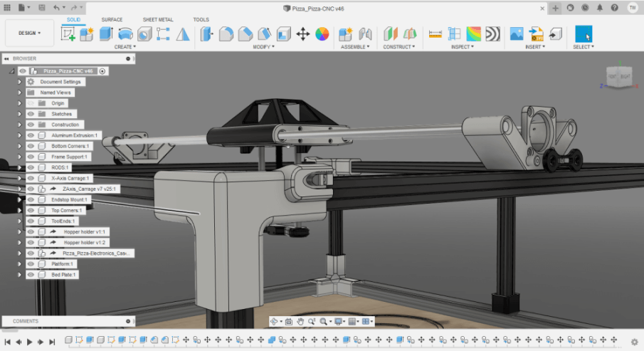Viewport: 644px width, 351px height.
Task: Click the Create Sketch tool icon
Action: click(x=69, y=33)
